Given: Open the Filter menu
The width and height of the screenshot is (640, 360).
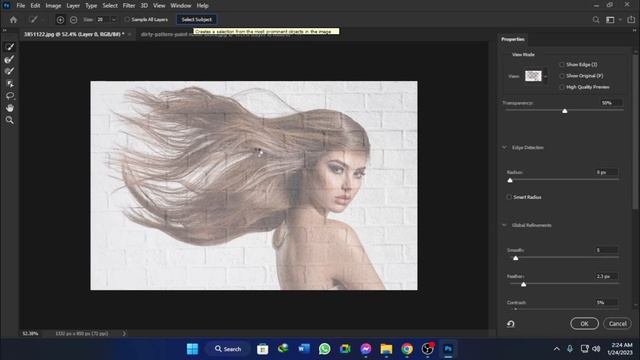Looking at the screenshot, I should point(129,6).
